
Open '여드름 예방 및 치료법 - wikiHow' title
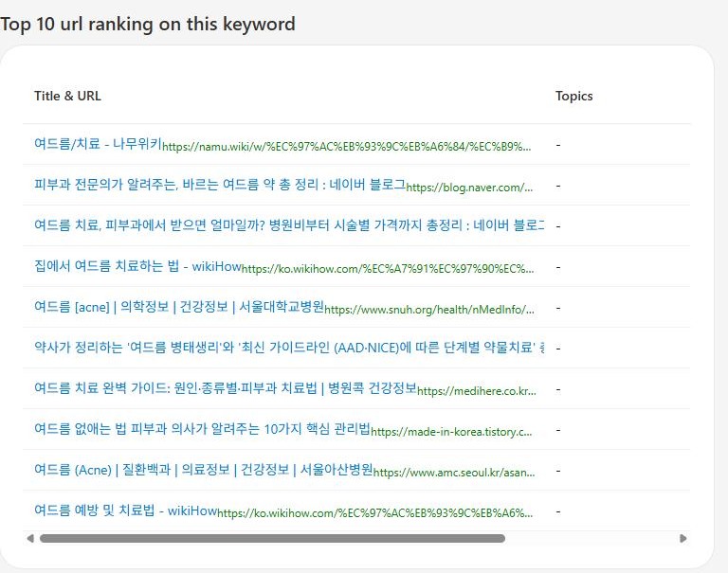[x=125, y=510]
